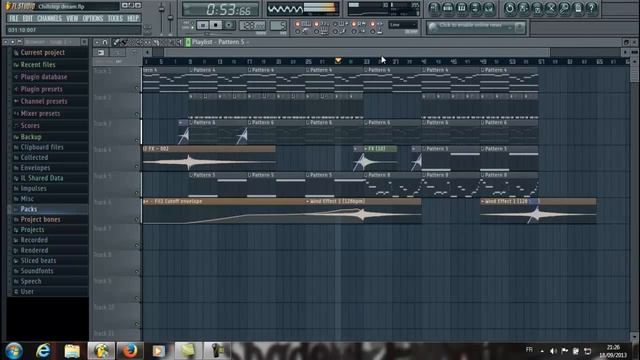Select the 'Wind Effect 1 (128bpm)' clip title
Image resolution: width=640 pixels, height=360 pixels.
click(338, 201)
